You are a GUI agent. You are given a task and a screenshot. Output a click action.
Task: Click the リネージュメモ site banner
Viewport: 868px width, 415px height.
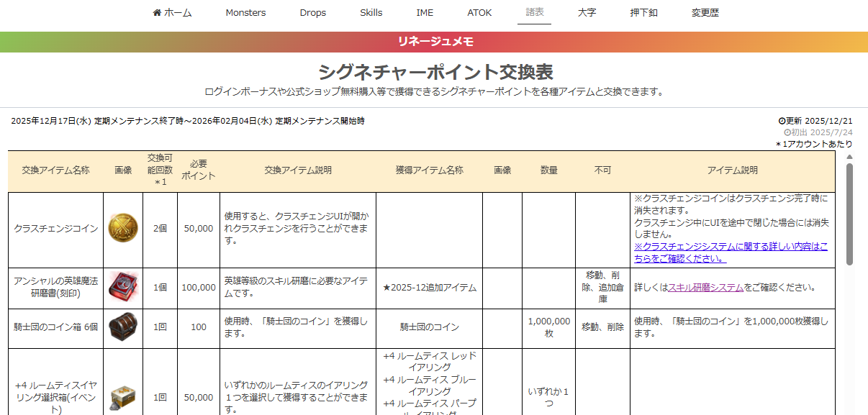point(434,42)
